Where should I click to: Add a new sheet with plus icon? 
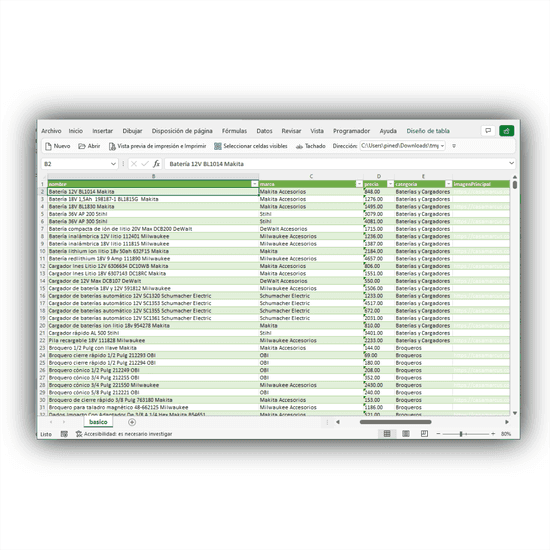(x=132, y=422)
